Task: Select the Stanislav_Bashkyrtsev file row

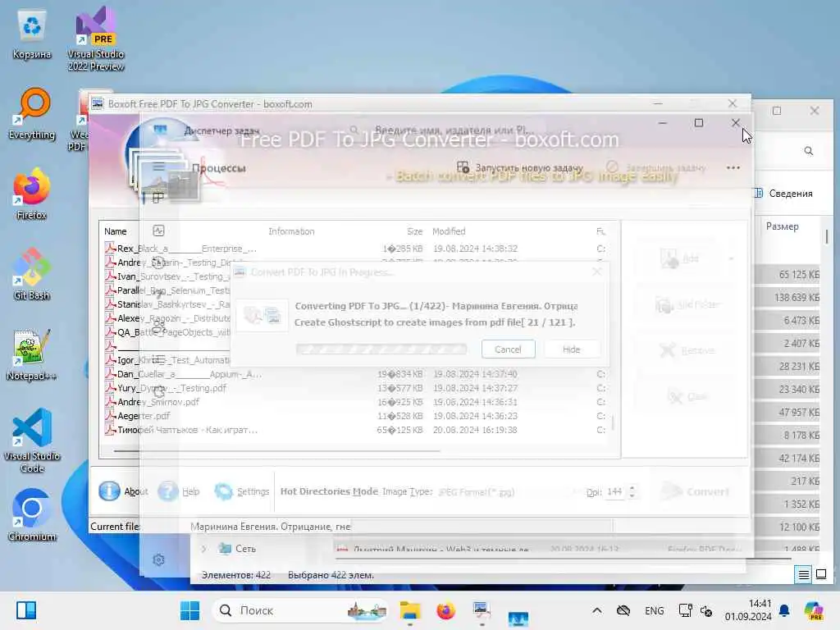Action: click(167, 304)
